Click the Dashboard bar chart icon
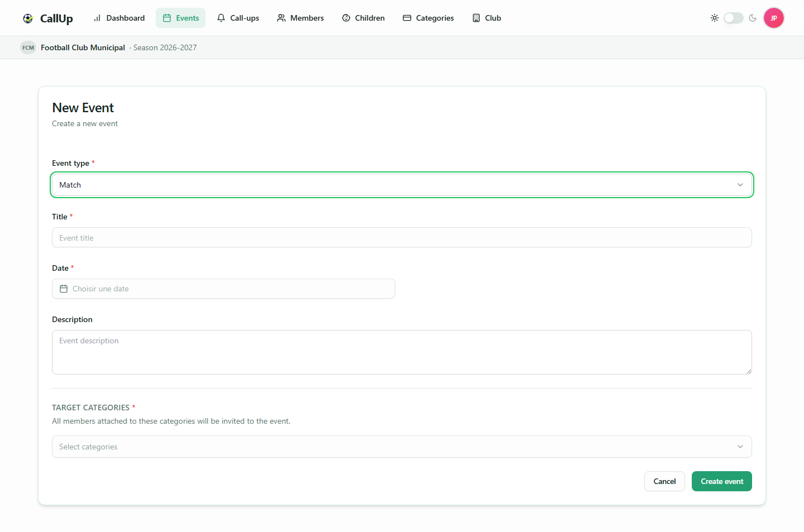804x532 pixels. click(97, 18)
